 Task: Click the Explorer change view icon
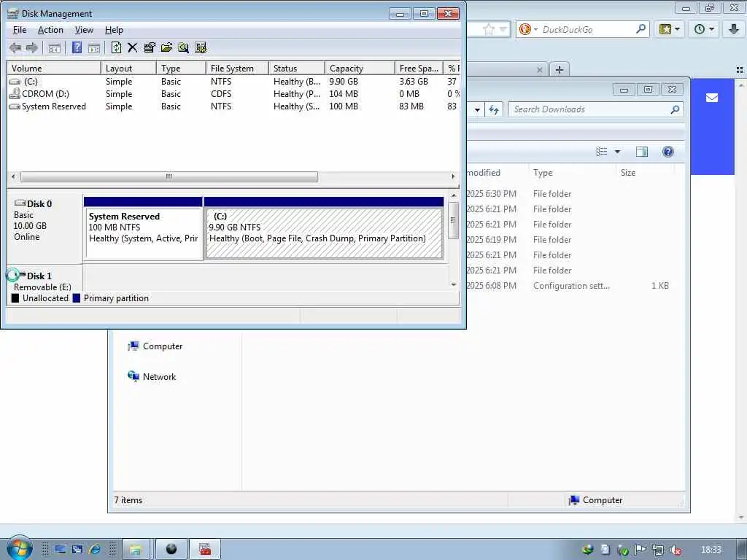(602, 152)
